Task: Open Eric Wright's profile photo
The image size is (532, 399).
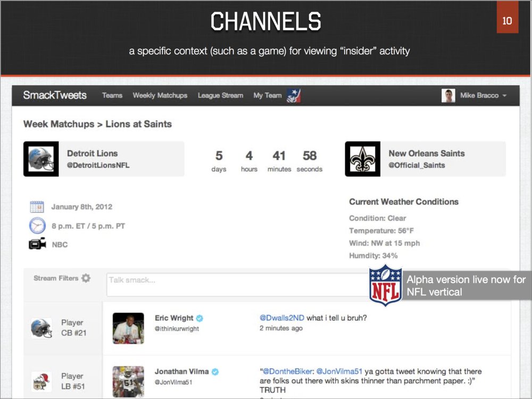Action: [x=128, y=328]
